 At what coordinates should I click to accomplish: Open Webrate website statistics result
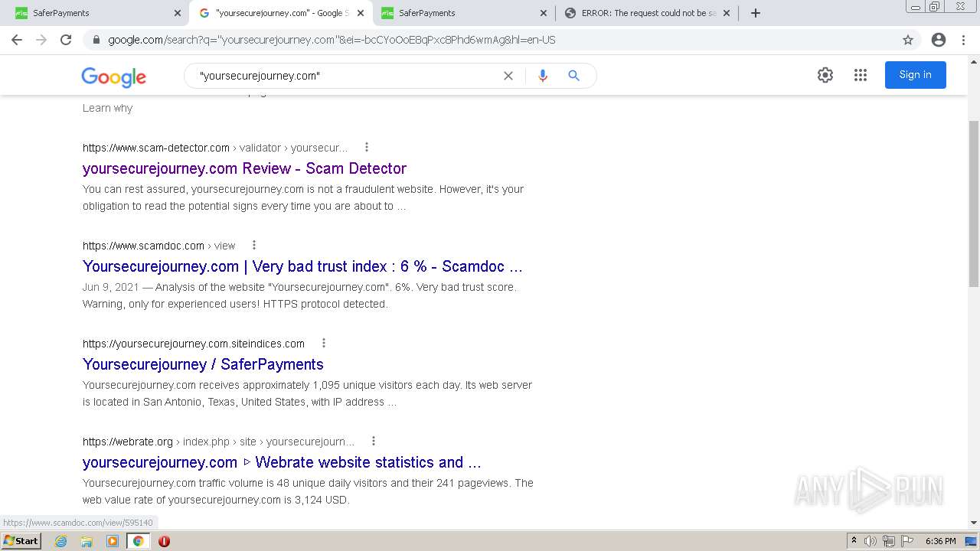pyautogui.click(x=282, y=462)
